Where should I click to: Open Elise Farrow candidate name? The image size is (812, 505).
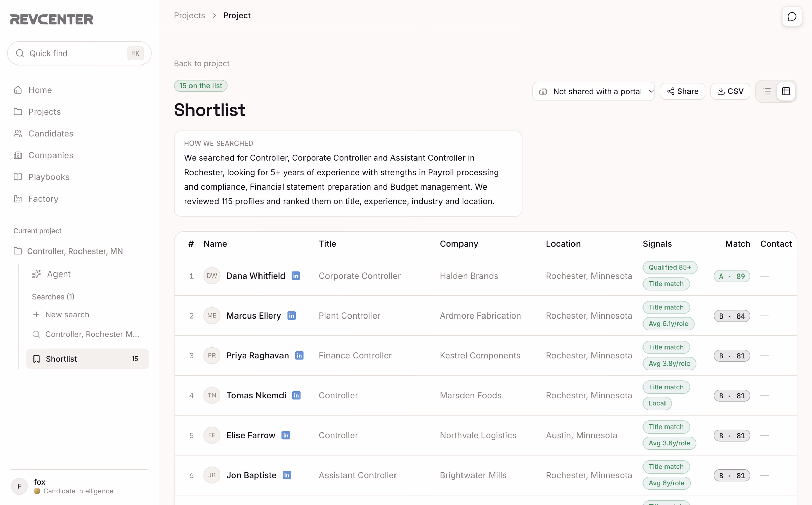click(x=251, y=435)
